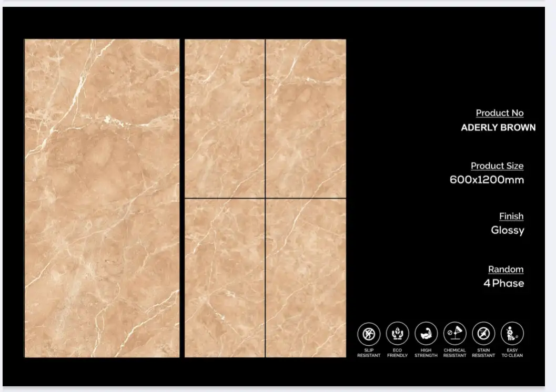The width and height of the screenshot is (556, 392).
Task: Select the 'Random' heading
Action: click(506, 269)
